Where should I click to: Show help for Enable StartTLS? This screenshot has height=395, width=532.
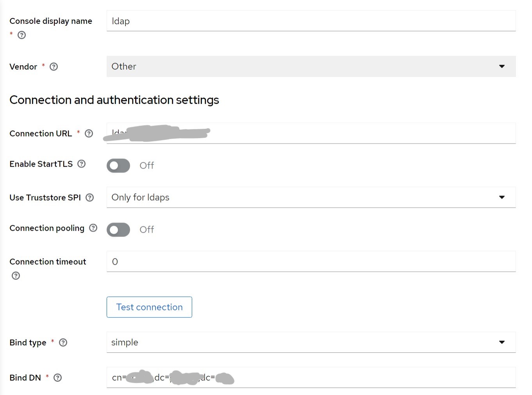(x=81, y=164)
